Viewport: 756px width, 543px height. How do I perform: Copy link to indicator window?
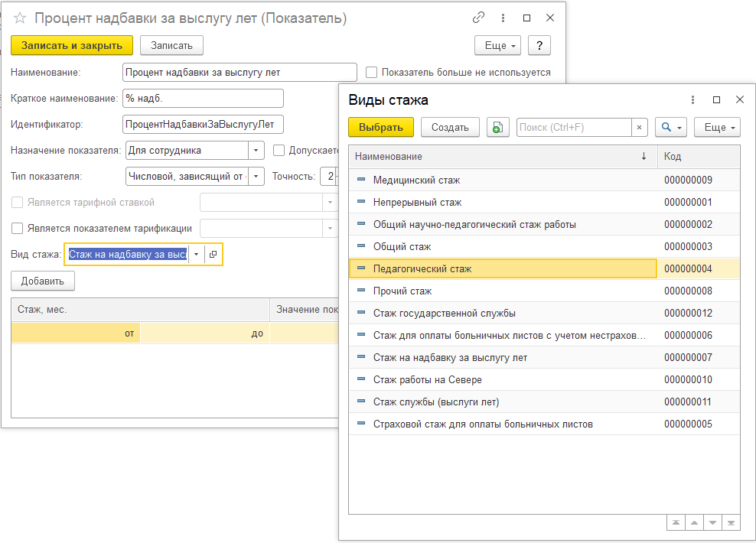(x=478, y=18)
